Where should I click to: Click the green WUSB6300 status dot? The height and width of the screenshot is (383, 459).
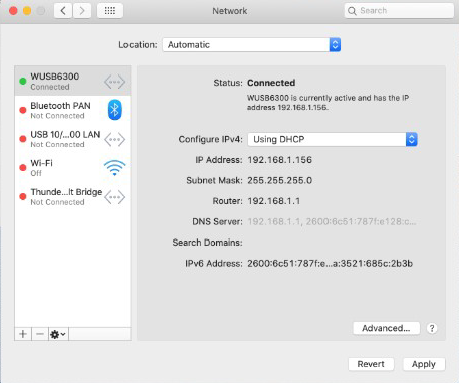[23, 81]
